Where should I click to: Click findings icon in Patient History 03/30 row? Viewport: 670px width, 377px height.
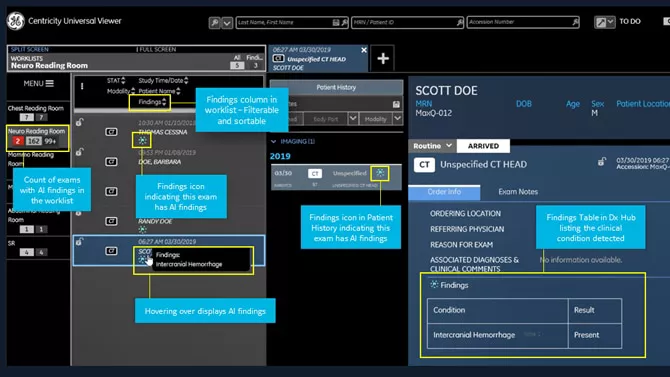pos(380,173)
